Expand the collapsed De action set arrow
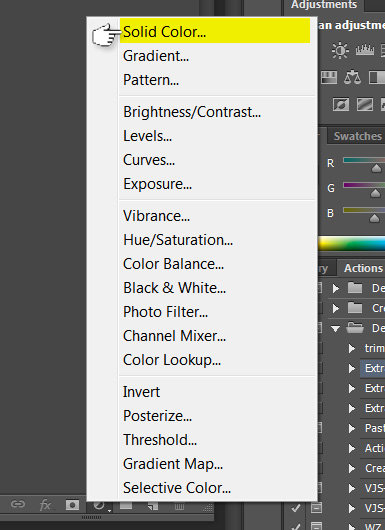 336,288
